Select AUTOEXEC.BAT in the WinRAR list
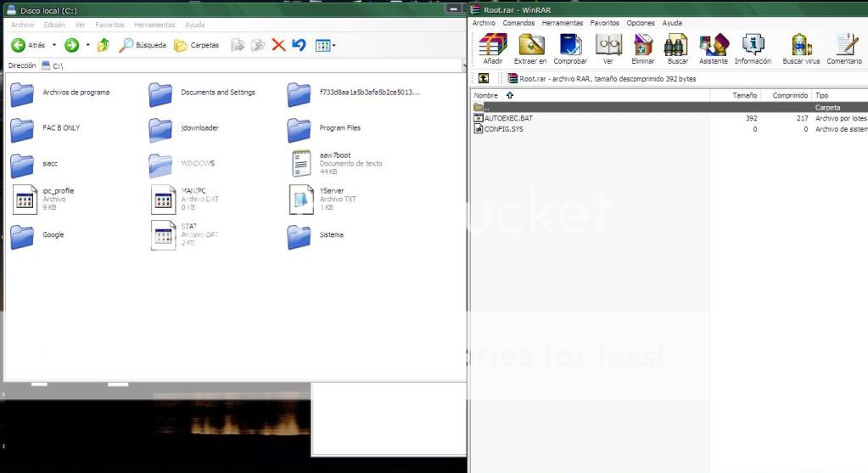This screenshot has height=473, width=868. click(x=503, y=118)
